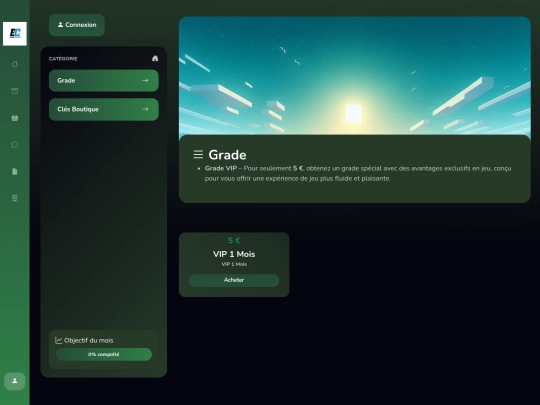Click the Grade VIP description text
This screenshot has height=405, width=540.
(358, 174)
